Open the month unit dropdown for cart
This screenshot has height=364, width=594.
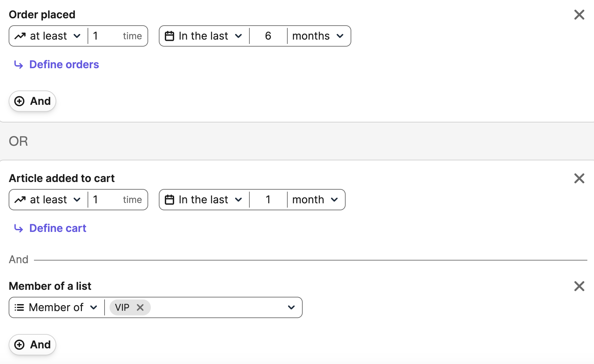pos(315,200)
